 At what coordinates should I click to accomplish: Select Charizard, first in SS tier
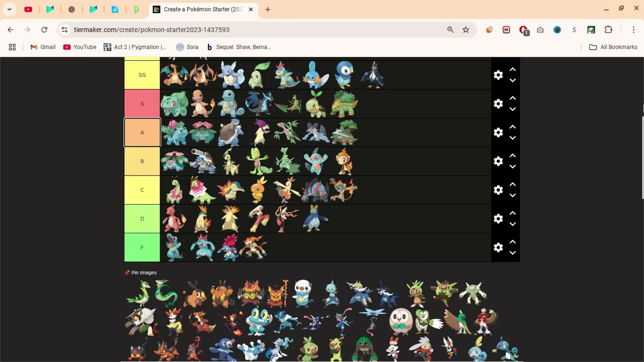[174, 75]
